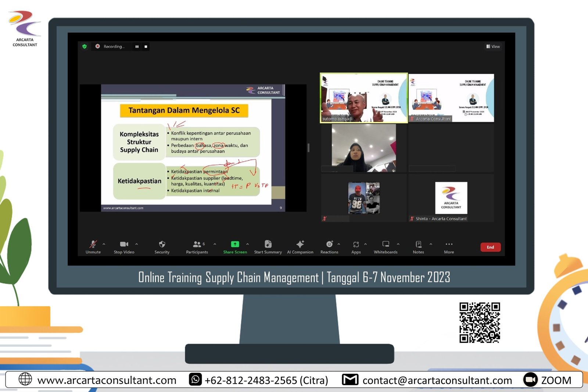Image resolution: width=588 pixels, height=392 pixels.
Task: Start Summary of the meeting
Action: coord(268,247)
